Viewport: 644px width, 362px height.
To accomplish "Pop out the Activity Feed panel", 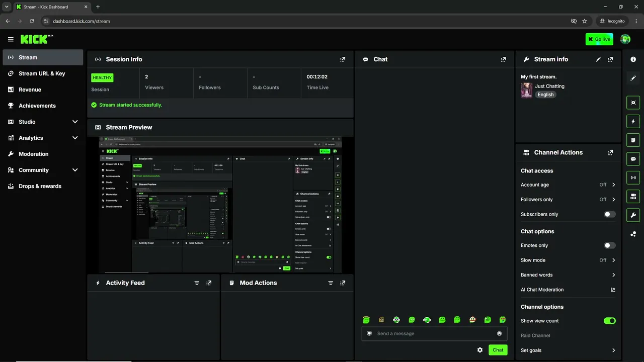I will pos(209,283).
